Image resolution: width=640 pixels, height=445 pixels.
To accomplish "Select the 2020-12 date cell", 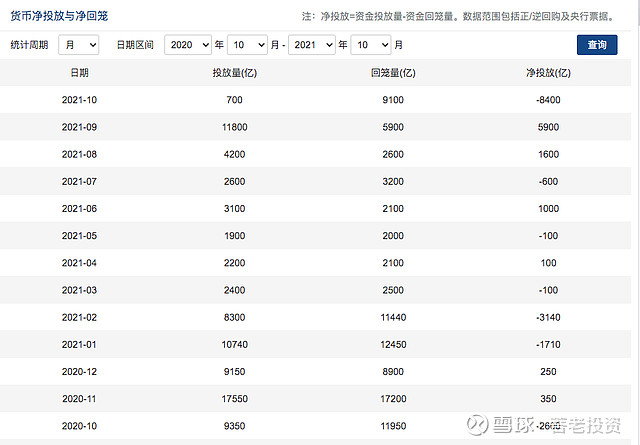I will point(79,372).
